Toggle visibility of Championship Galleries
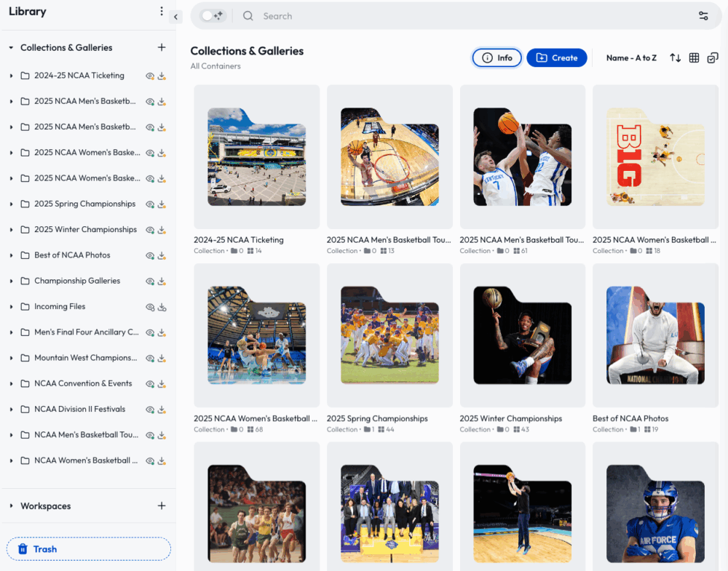This screenshot has width=728, height=571. pos(150,281)
